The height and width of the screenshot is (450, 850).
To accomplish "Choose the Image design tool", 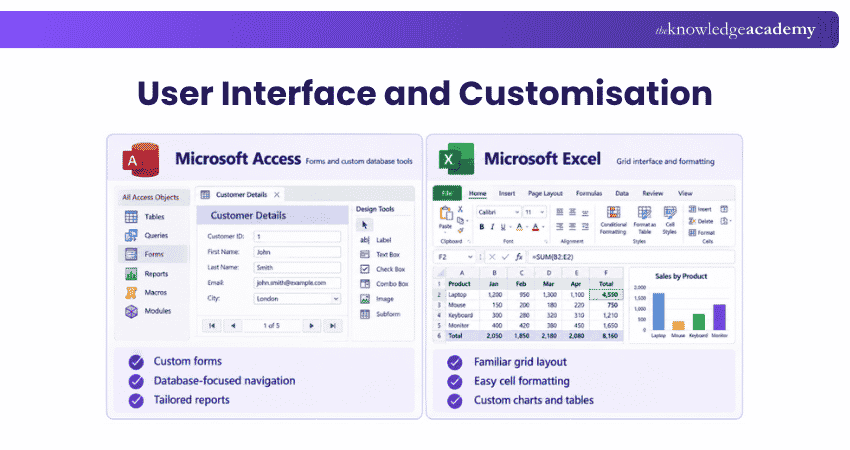I will pos(377,299).
